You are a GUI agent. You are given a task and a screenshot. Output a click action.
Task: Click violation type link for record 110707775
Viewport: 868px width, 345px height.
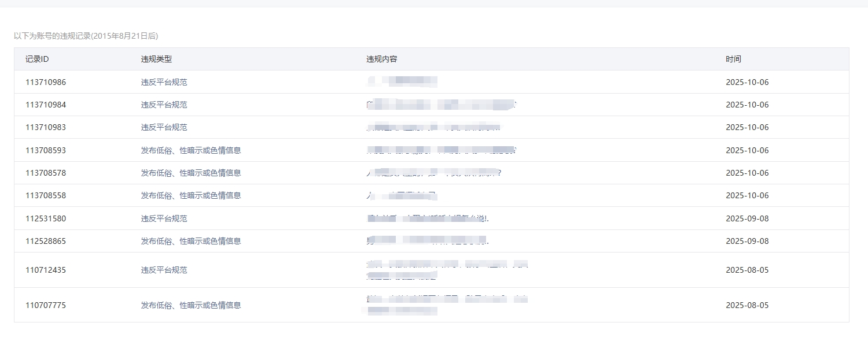(x=191, y=305)
